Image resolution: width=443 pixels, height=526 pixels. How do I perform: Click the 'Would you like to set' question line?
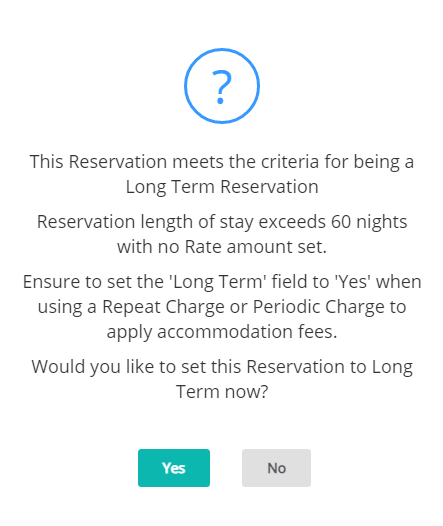tap(222, 367)
